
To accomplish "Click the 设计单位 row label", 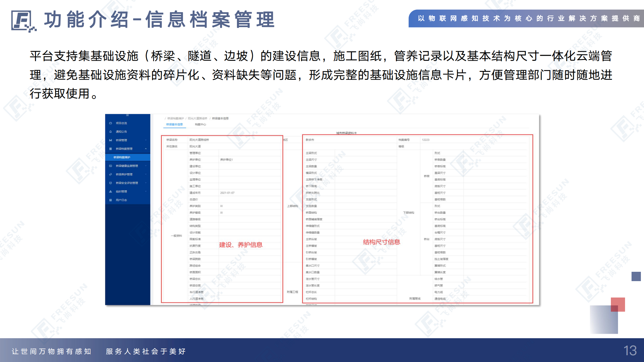I will pos(195,173).
